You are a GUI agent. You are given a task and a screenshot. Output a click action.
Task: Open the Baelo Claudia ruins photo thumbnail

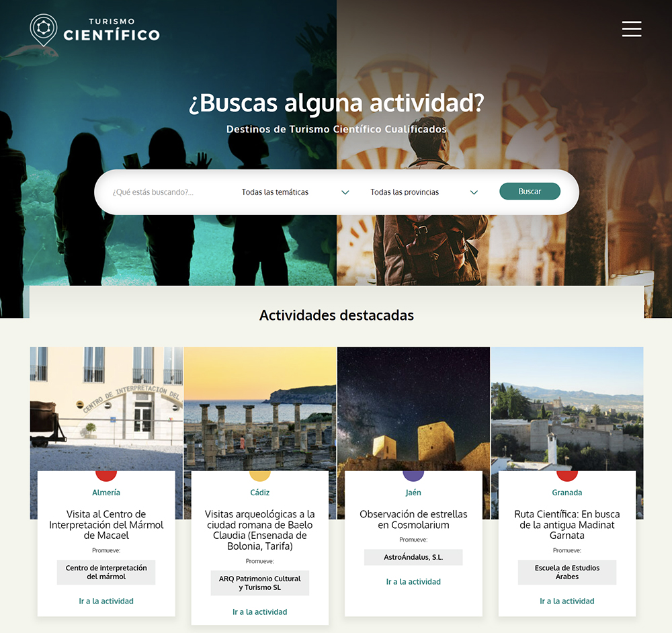[x=259, y=409]
